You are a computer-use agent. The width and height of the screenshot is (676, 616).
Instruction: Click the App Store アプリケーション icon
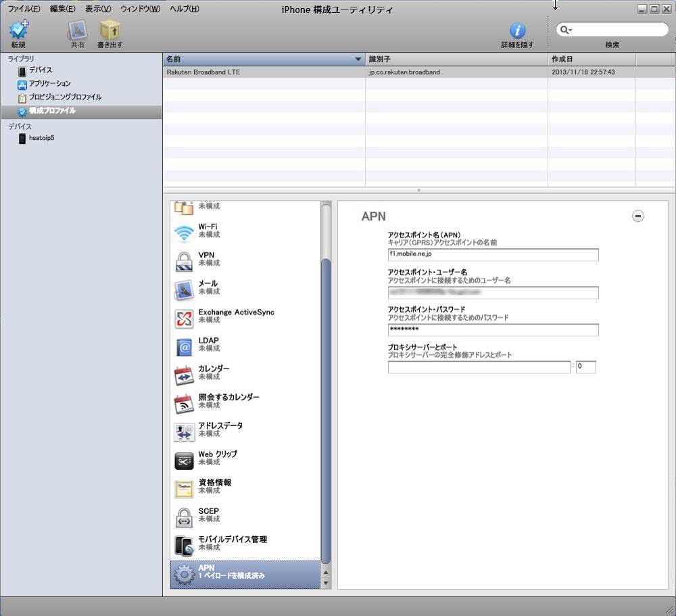tap(22, 85)
